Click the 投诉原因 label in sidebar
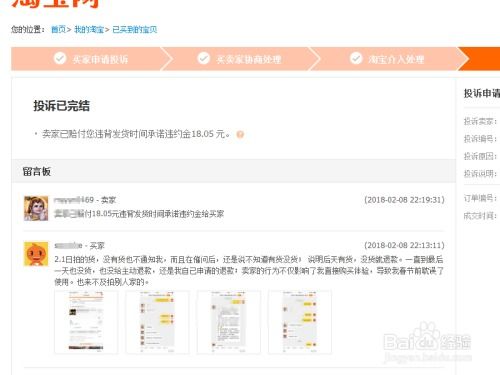Viewport: 500px width, 375px height. coord(480,156)
